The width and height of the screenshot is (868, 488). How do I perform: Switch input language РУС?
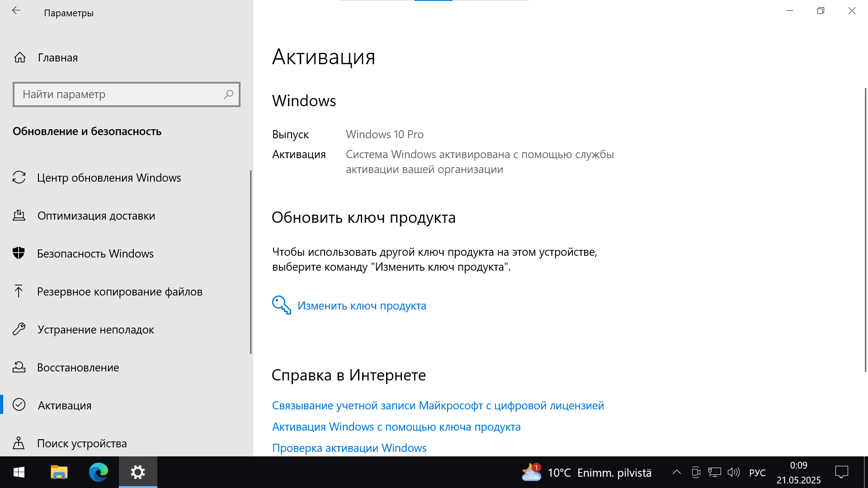click(x=757, y=473)
